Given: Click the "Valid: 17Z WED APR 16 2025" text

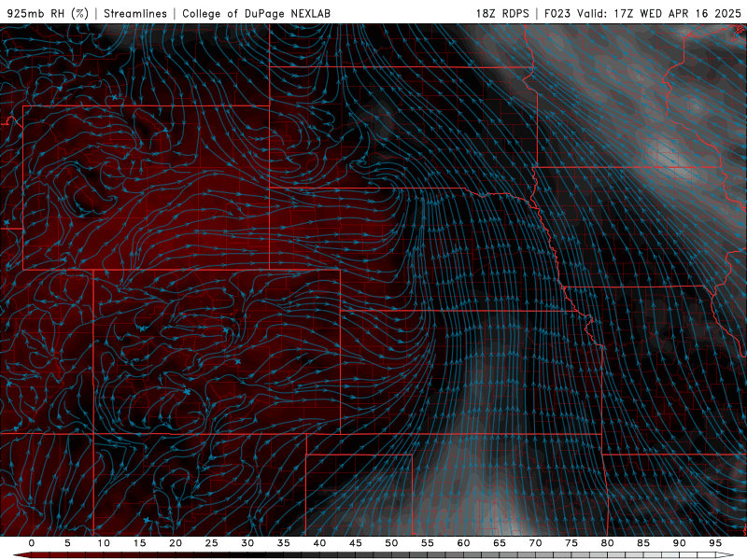Looking at the screenshot, I should click(659, 13).
